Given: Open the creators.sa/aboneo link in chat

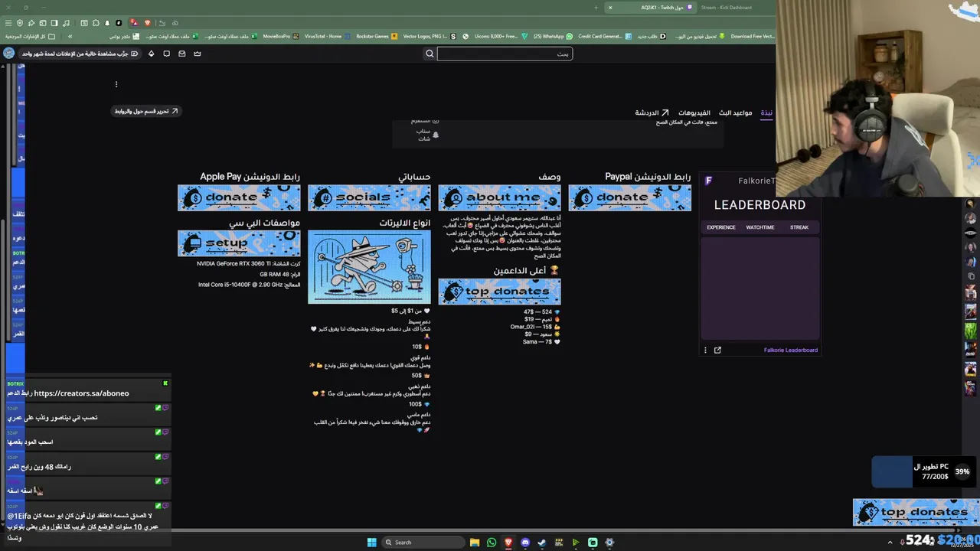Looking at the screenshot, I should [x=81, y=393].
